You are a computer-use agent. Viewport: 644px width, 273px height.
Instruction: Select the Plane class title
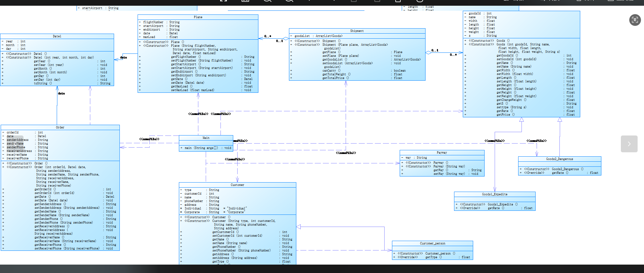click(198, 17)
